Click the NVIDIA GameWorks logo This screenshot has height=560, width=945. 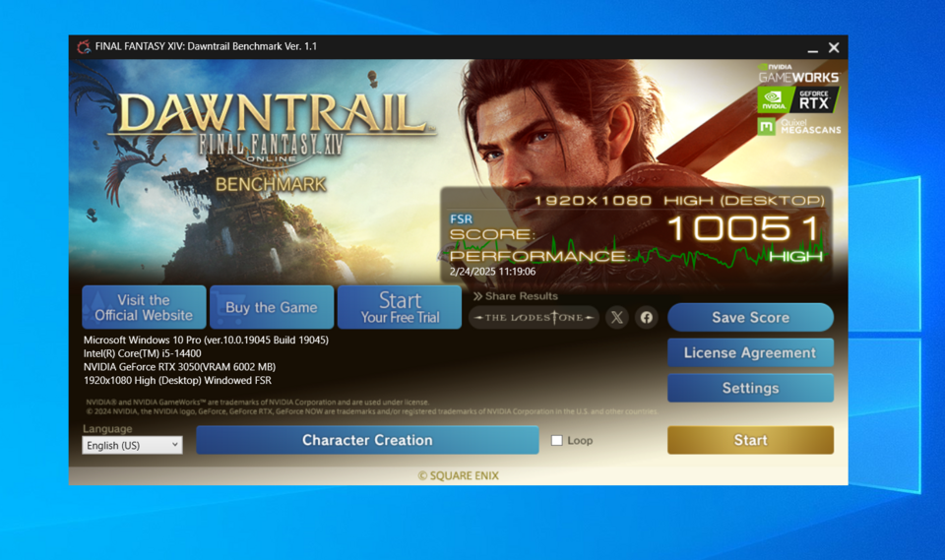coord(798,74)
